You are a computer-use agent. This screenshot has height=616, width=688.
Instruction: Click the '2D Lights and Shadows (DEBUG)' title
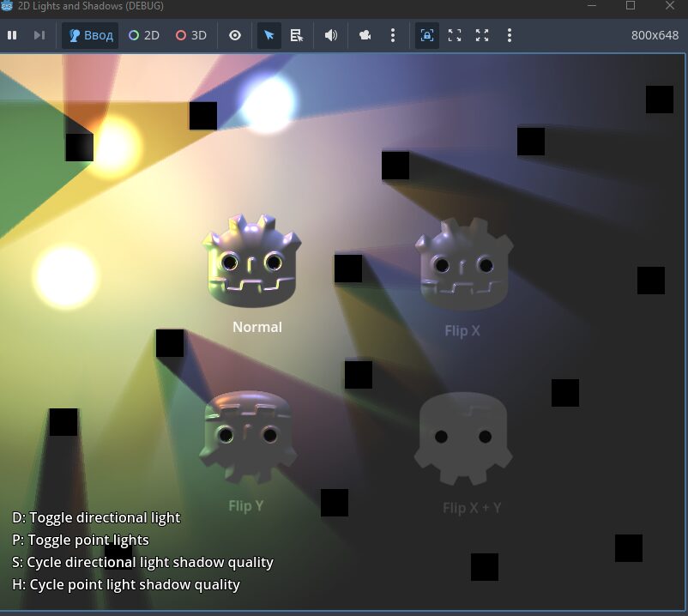pos(91,6)
